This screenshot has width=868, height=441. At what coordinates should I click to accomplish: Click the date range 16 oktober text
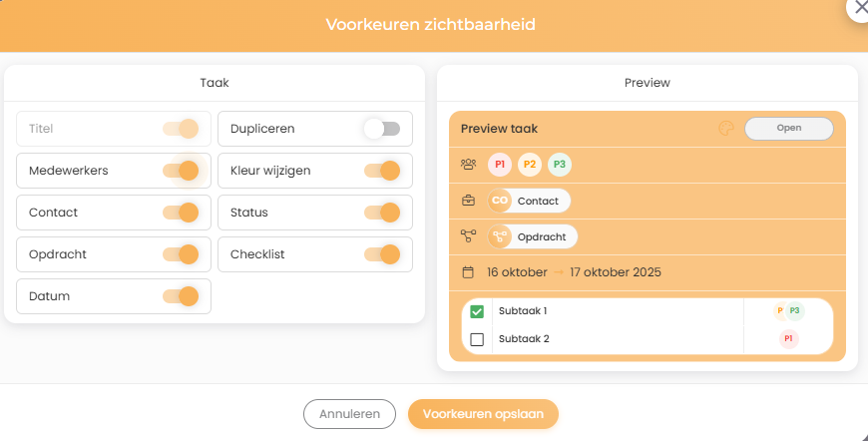pyautogui.click(x=515, y=272)
